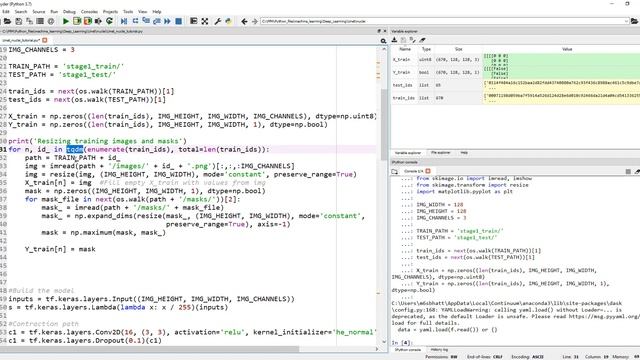Close the unet_nuclei_tutorial.py tab

tap(44, 40)
